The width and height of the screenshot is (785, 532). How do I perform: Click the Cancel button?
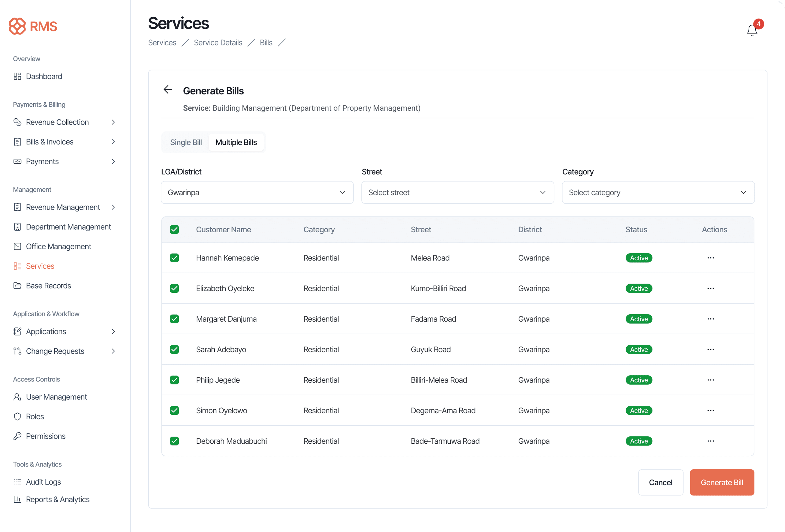click(x=660, y=482)
